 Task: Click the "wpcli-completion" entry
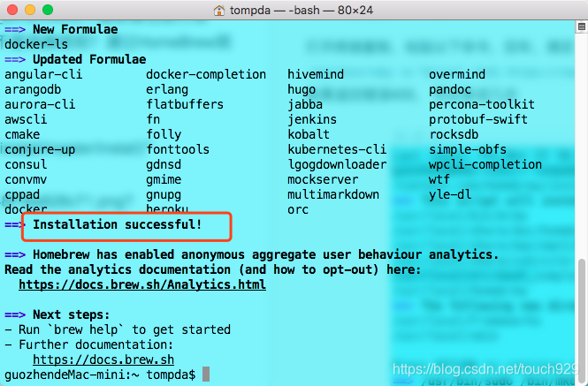485,164
